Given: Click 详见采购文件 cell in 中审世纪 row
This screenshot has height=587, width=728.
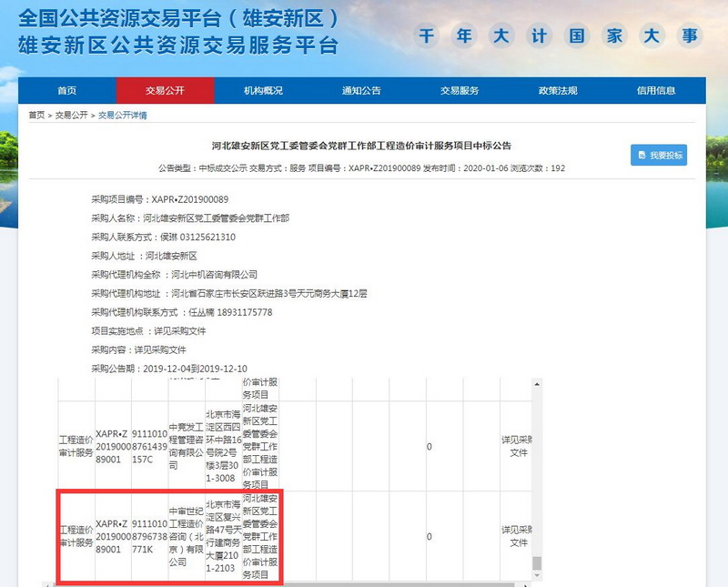Looking at the screenshot, I should point(516,536).
